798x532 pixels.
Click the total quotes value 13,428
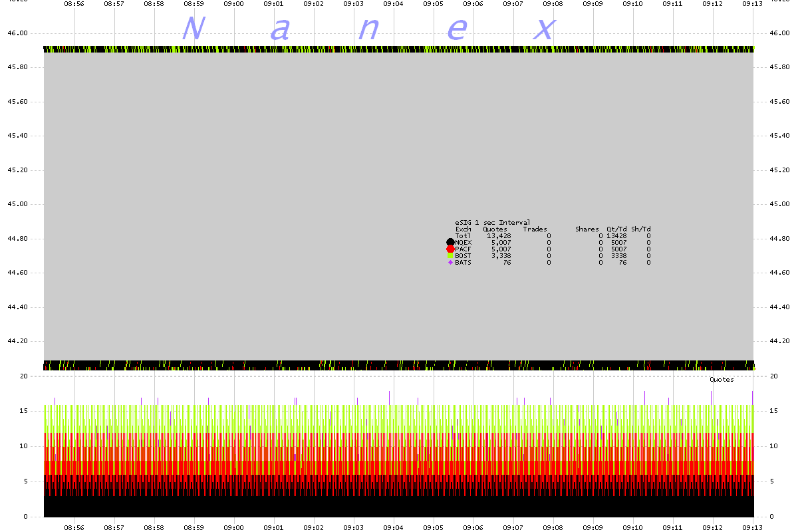point(499,235)
